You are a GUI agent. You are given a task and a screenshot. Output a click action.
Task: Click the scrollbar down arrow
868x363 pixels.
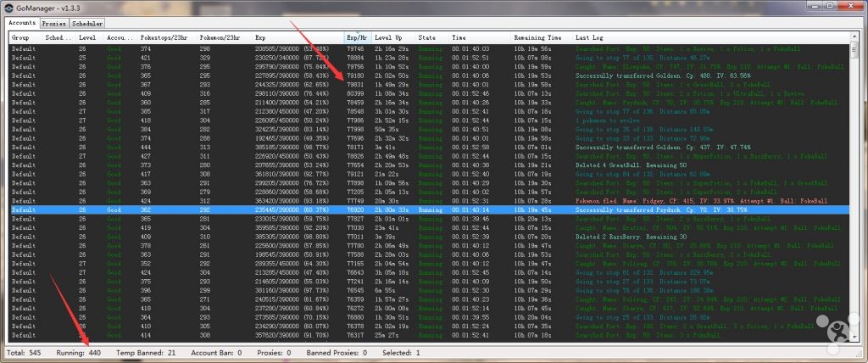coord(854,338)
